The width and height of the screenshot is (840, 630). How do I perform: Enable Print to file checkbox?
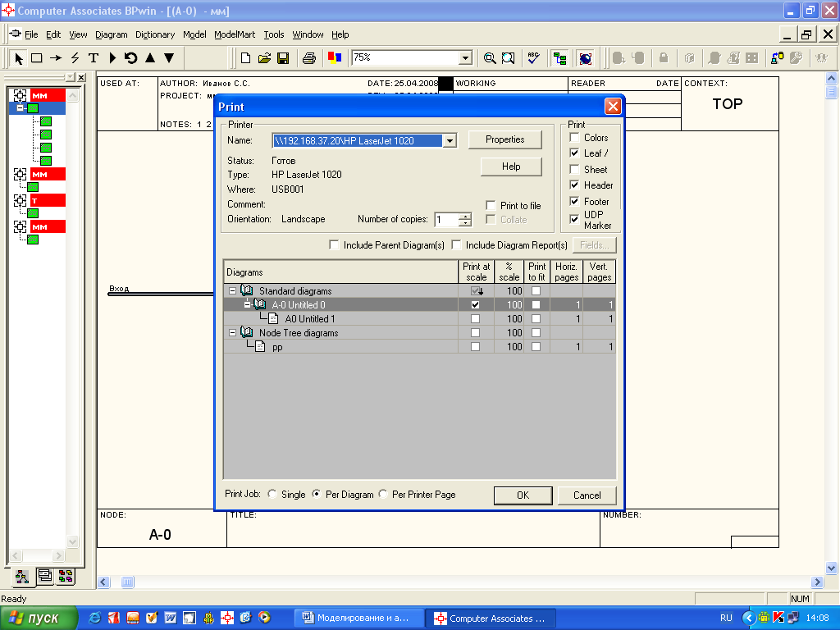491,205
